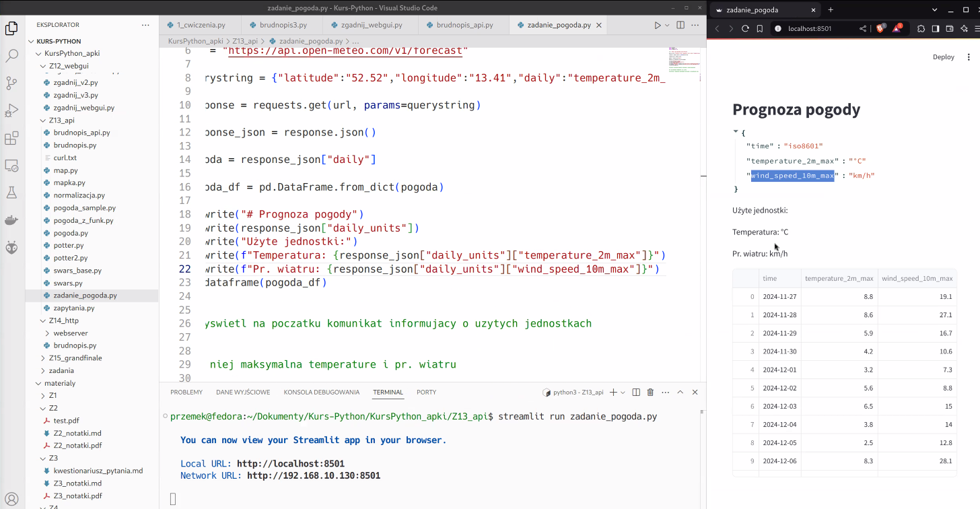Image resolution: width=980 pixels, height=509 pixels.
Task: Bookmark the page in the browser
Action: coord(760,28)
